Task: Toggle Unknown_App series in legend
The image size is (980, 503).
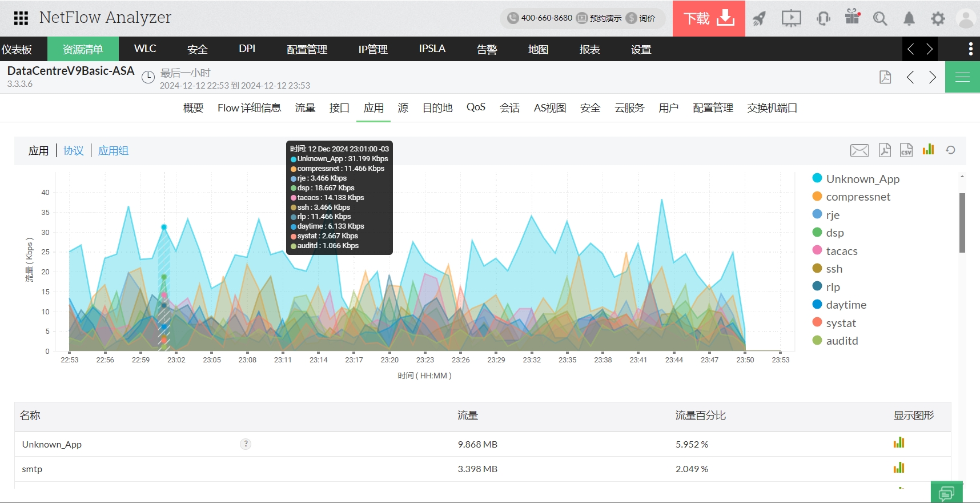Action: pos(862,179)
